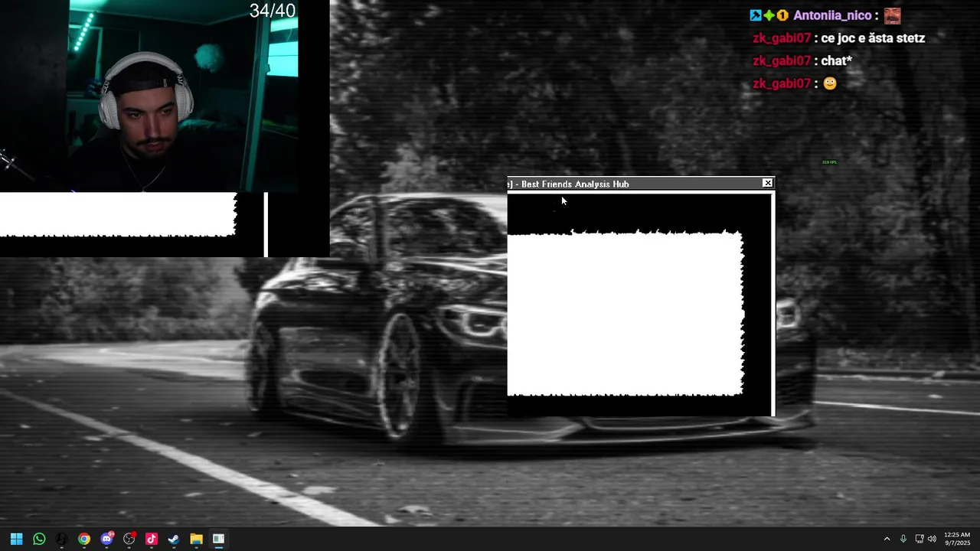Open network settings from the tray icon
The height and width of the screenshot is (551, 980).
point(919,539)
